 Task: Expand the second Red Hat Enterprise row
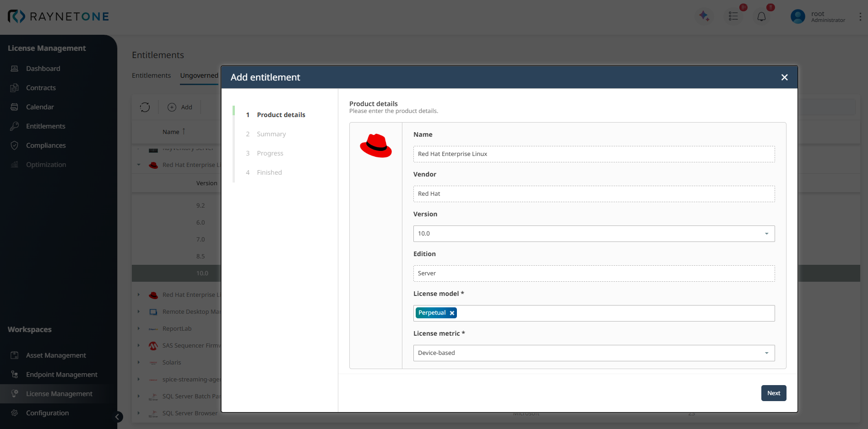(x=139, y=295)
